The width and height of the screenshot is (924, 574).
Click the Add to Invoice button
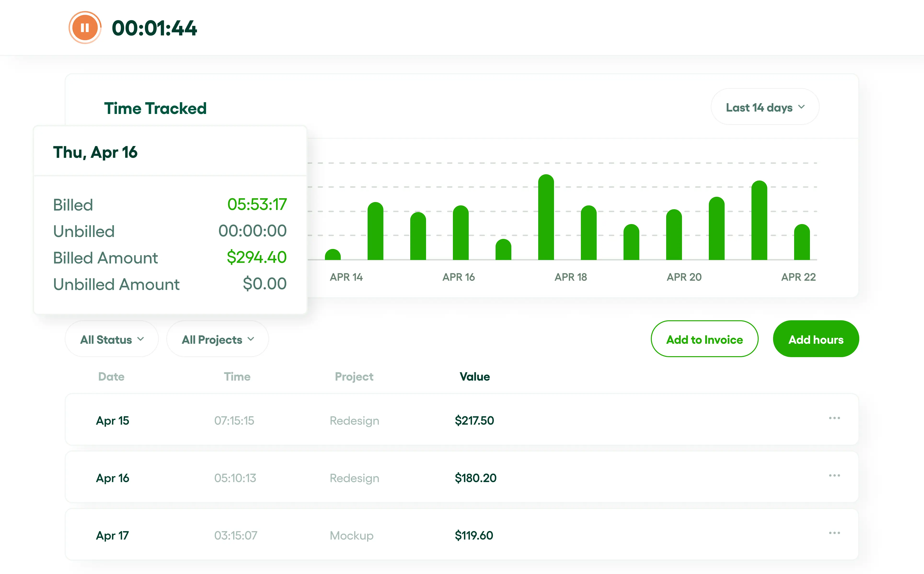coord(704,339)
